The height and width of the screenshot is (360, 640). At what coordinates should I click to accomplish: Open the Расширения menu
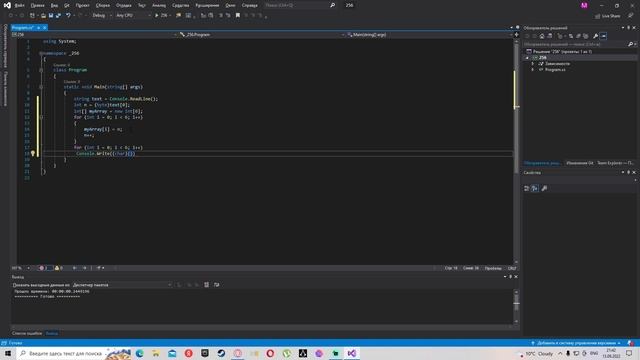coord(207,5)
